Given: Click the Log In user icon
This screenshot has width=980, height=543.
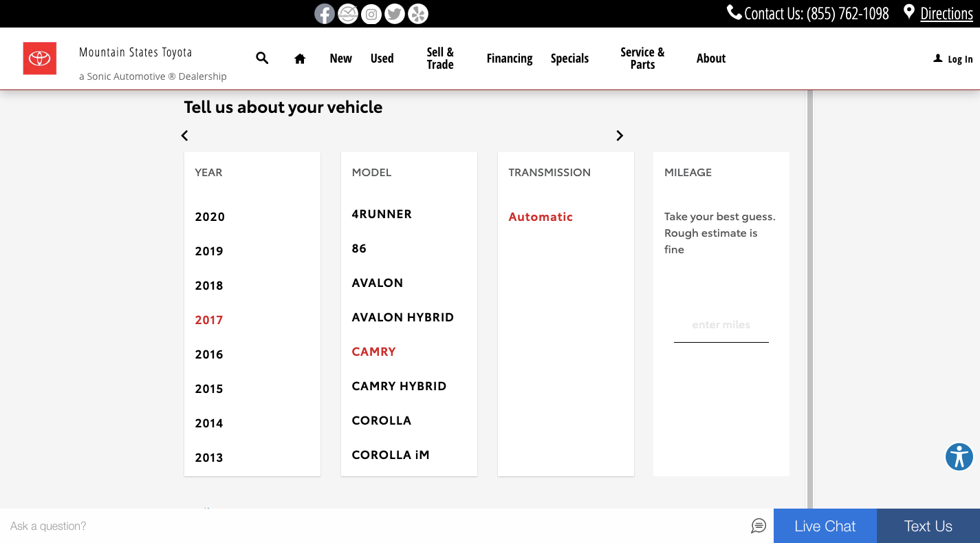Looking at the screenshot, I should [x=937, y=58].
